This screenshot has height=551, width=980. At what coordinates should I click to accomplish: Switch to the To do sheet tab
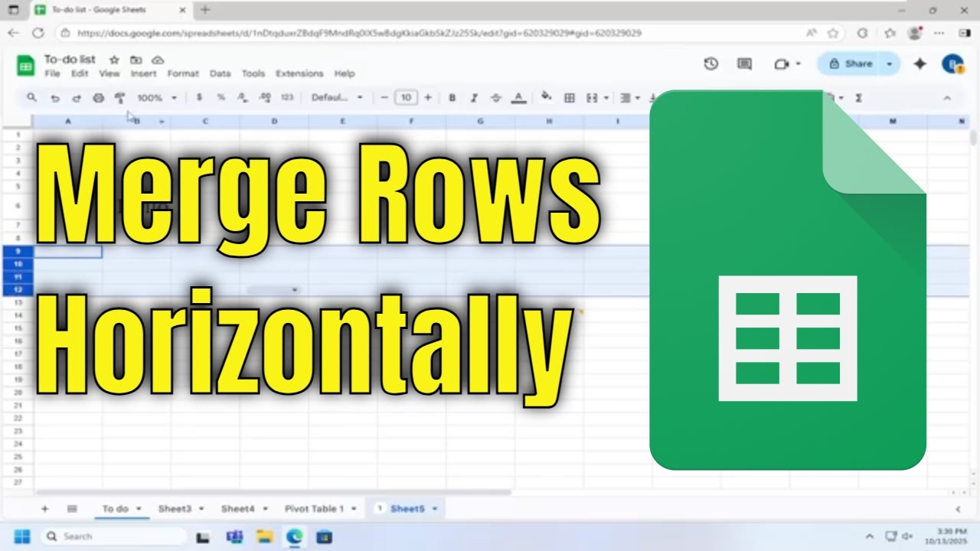click(120, 509)
